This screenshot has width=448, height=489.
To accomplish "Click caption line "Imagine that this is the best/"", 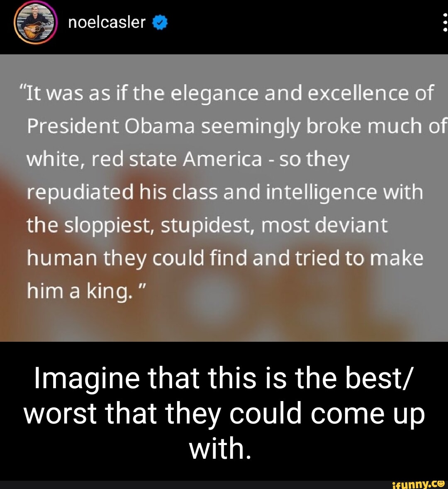I will 224,379.
